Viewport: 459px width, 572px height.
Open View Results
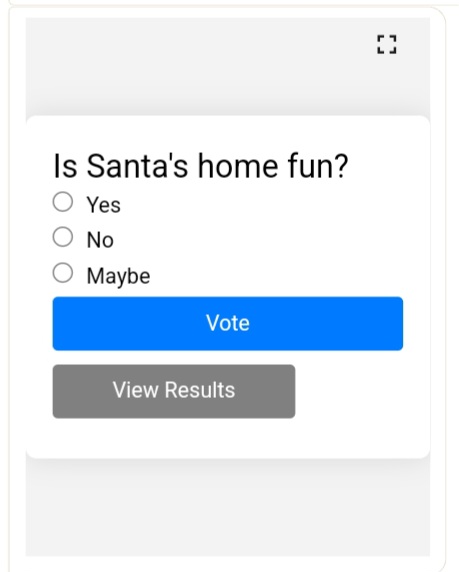[x=174, y=391]
